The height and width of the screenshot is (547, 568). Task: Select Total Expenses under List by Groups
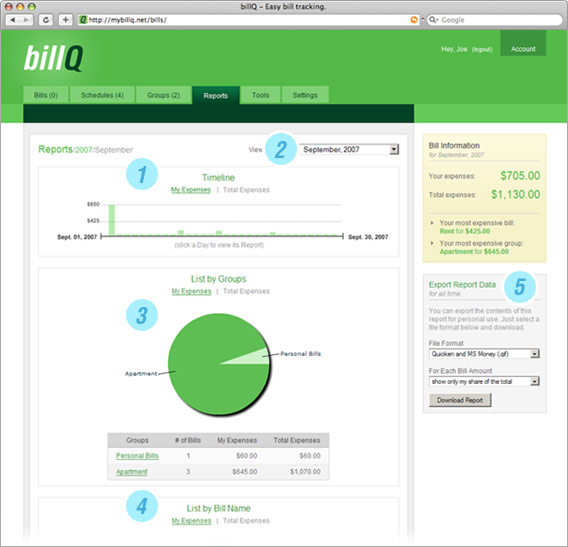click(x=246, y=291)
